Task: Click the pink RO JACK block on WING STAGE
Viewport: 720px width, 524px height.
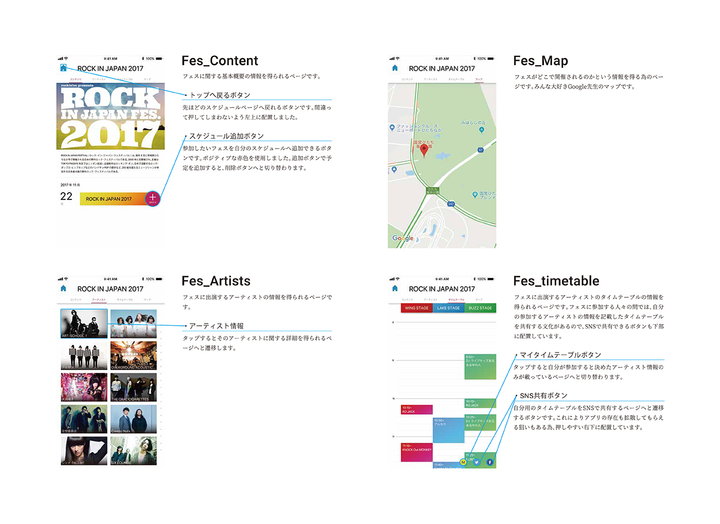Action: [x=416, y=410]
